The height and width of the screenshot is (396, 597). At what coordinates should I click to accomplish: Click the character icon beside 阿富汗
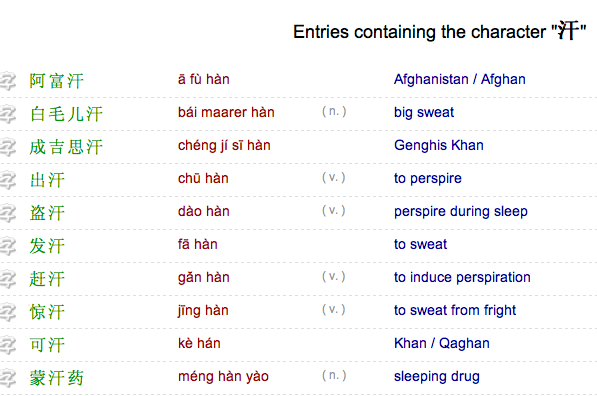[8, 81]
